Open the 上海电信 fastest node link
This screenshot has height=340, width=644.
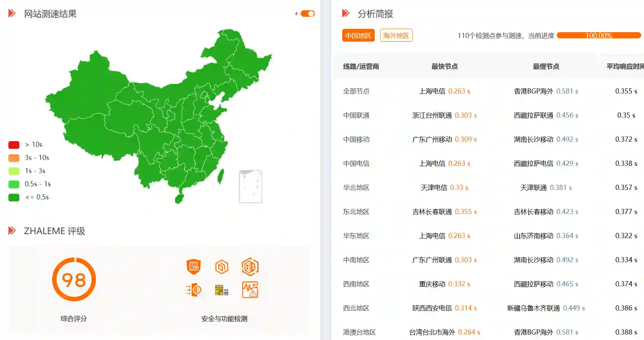(x=433, y=91)
